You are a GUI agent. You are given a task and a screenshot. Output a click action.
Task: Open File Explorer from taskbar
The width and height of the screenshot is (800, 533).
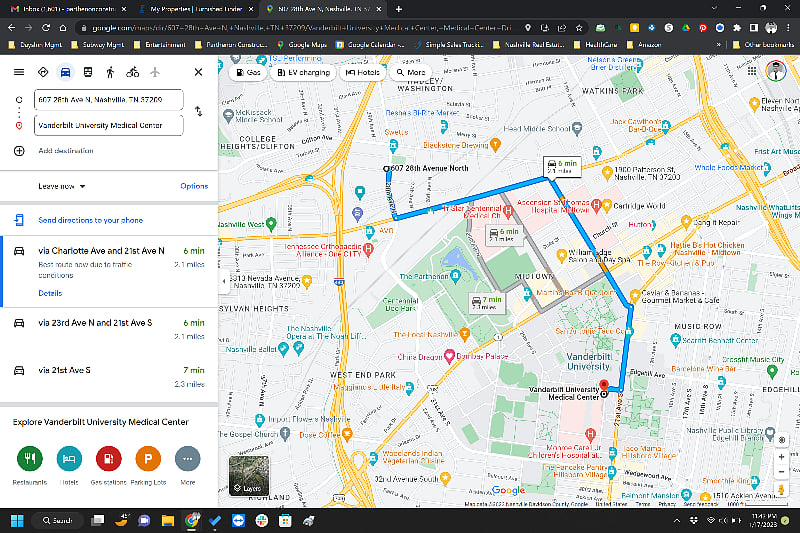point(168,521)
